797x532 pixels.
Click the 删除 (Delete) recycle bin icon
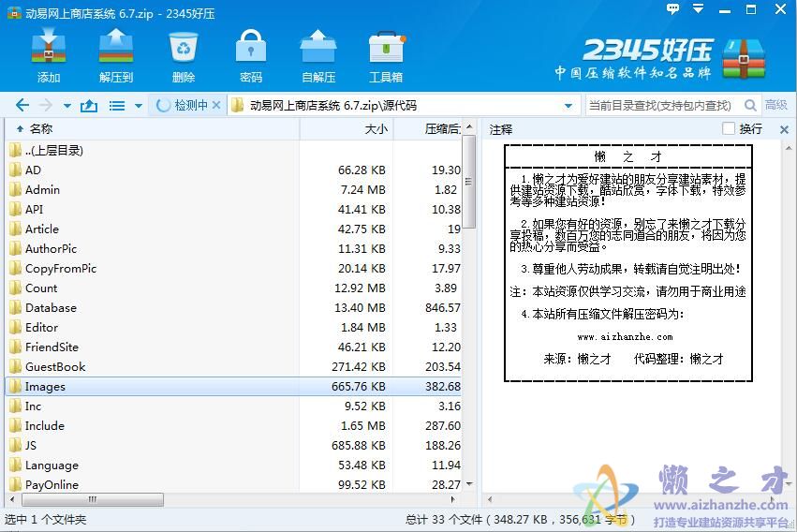pyautogui.click(x=183, y=55)
